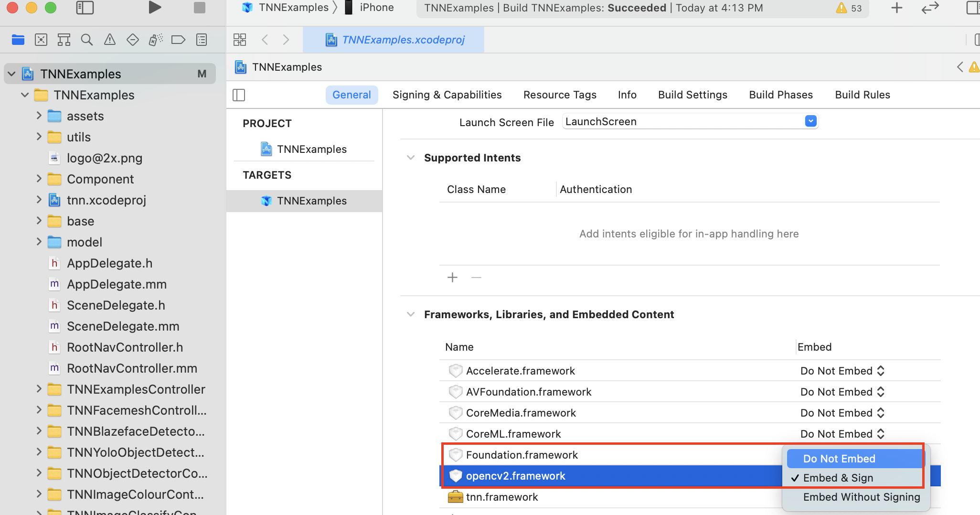Run the build with the play button
980x515 pixels.
[x=154, y=8]
